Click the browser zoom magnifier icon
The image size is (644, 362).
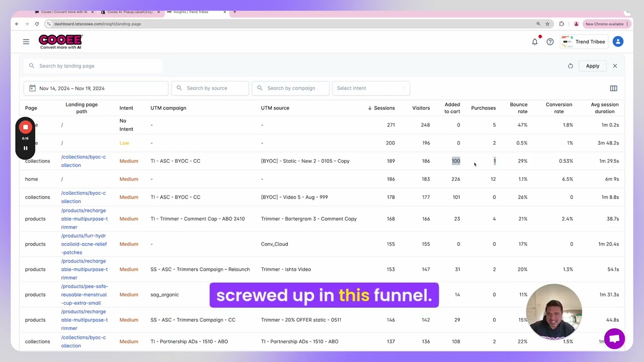point(538,24)
